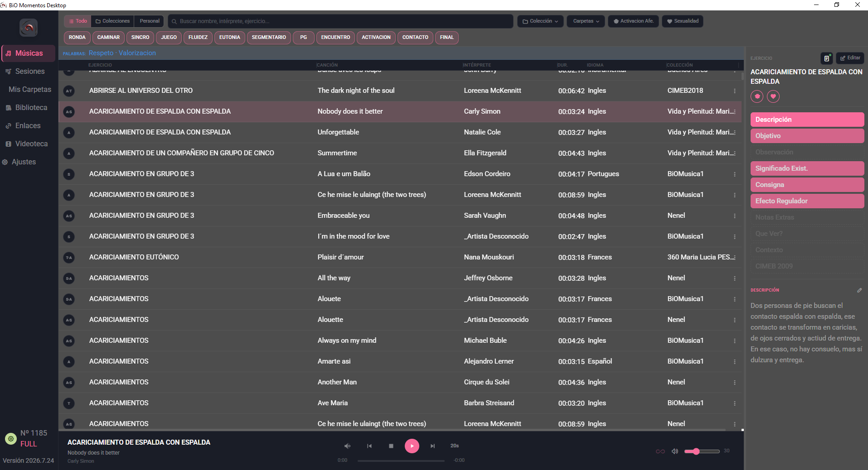Click the round badge beside Always on my mind
The width and height of the screenshot is (868, 470).
pyautogui.click(x=69, y=341)
